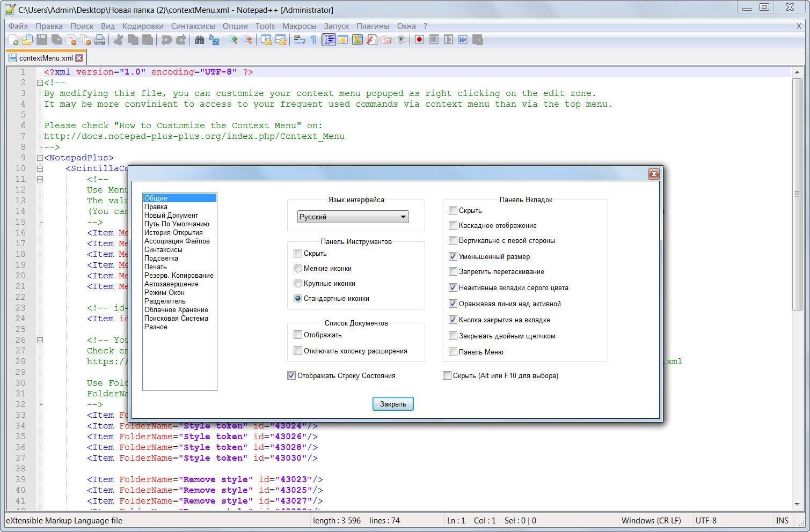Select Стандартные иконки radio button
810x532 pixels.
pos(298,298)
